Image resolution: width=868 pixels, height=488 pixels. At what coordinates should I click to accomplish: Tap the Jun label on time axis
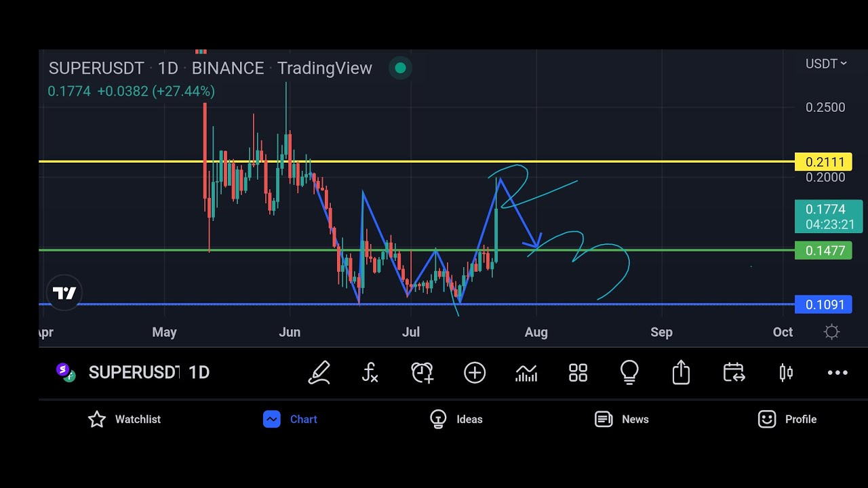290,332
